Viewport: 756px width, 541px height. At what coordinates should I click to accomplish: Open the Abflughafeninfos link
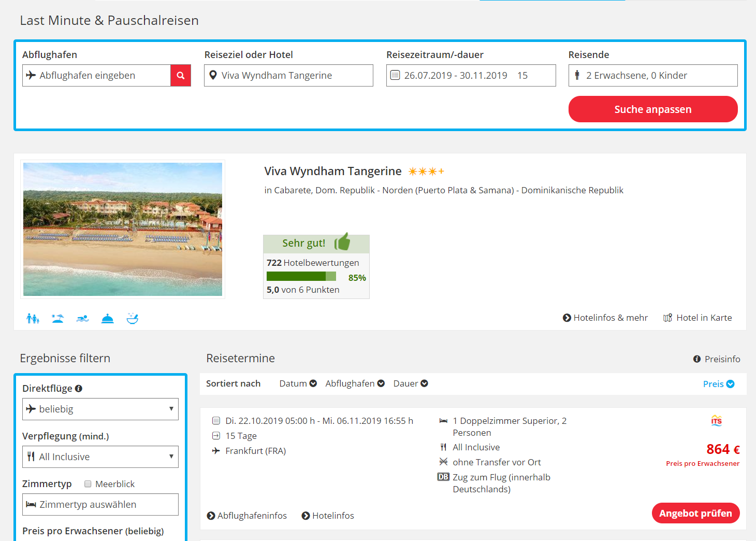[x=246, y=516]
